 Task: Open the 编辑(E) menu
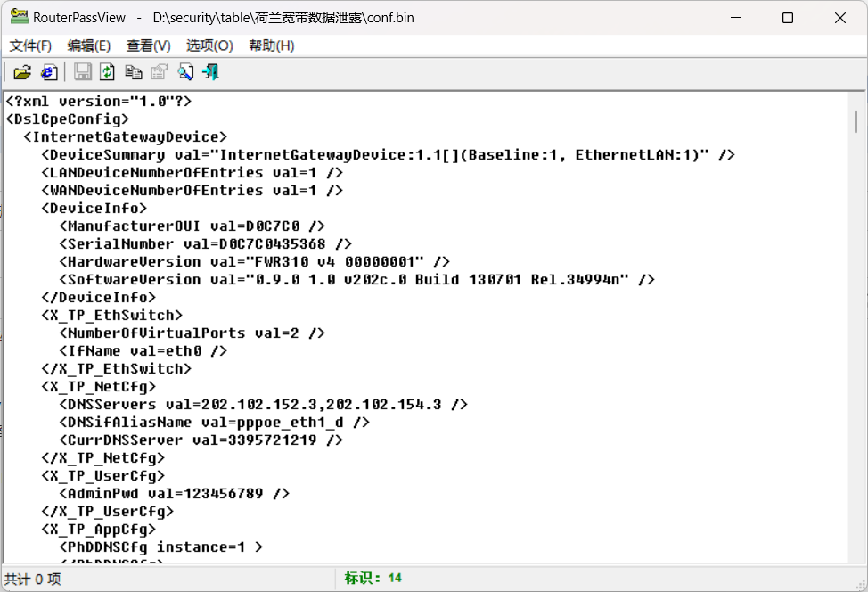tap(88, 45)
